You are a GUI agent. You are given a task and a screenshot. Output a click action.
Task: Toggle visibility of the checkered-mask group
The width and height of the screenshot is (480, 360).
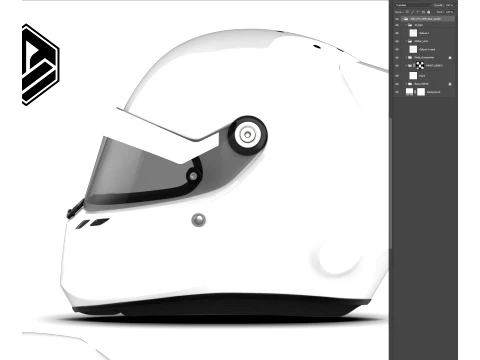click(397, 66)
